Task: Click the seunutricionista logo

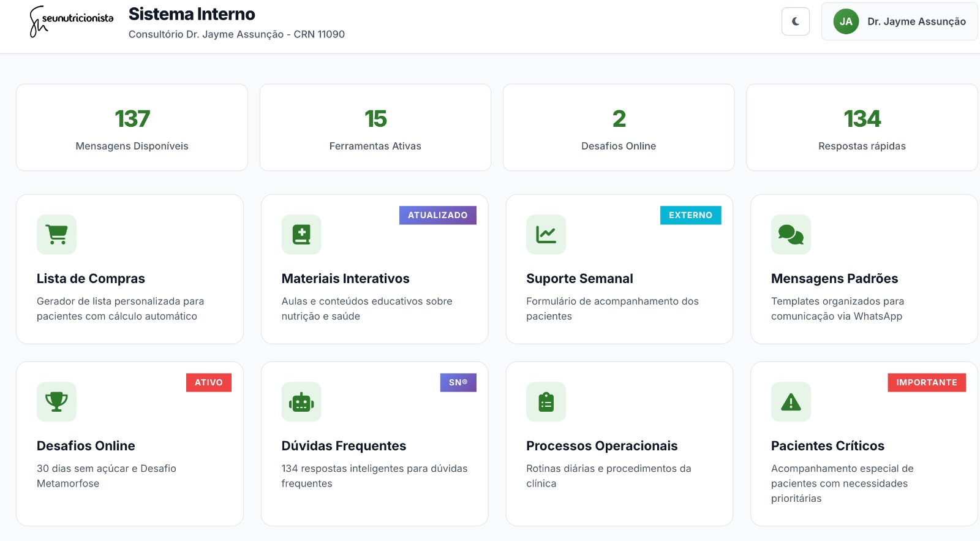Action: [72, 21]
